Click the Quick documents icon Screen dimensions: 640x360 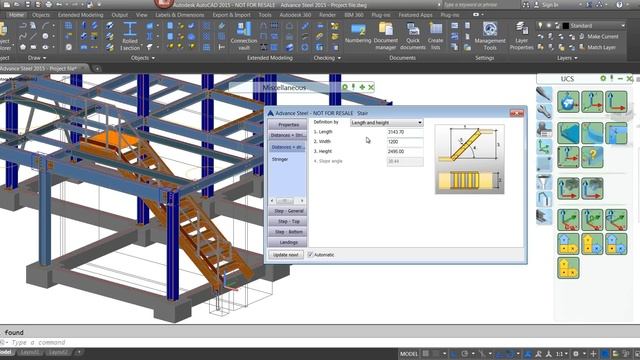tap(413, 36)
